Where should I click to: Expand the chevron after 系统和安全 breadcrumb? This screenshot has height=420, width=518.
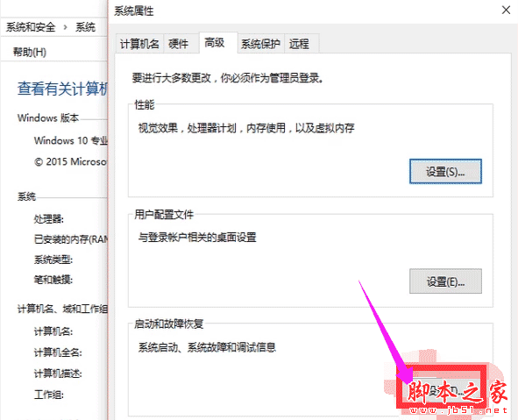tap(65, 27)
